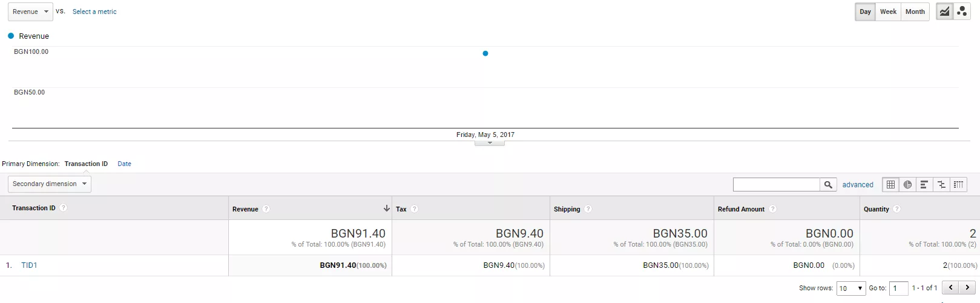Screen dimensions: 980x303
Task: Open transaction TID1 details
Action: click(x=29, y=265)
